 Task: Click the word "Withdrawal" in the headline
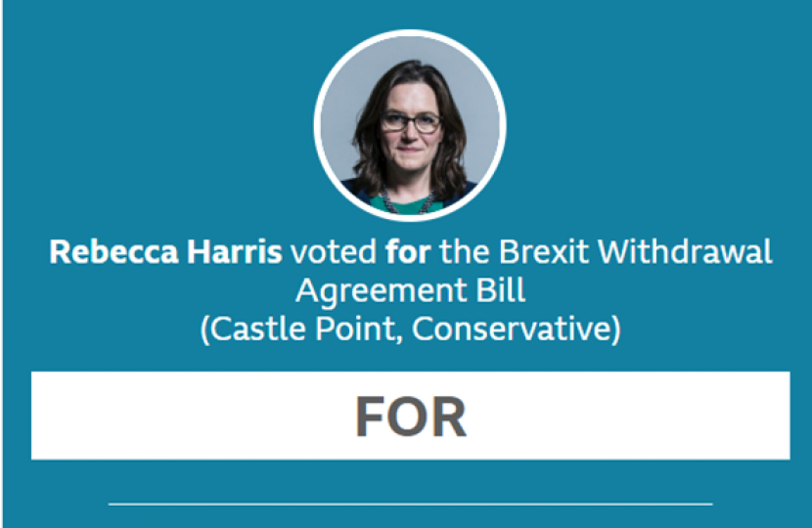[685, 252]
